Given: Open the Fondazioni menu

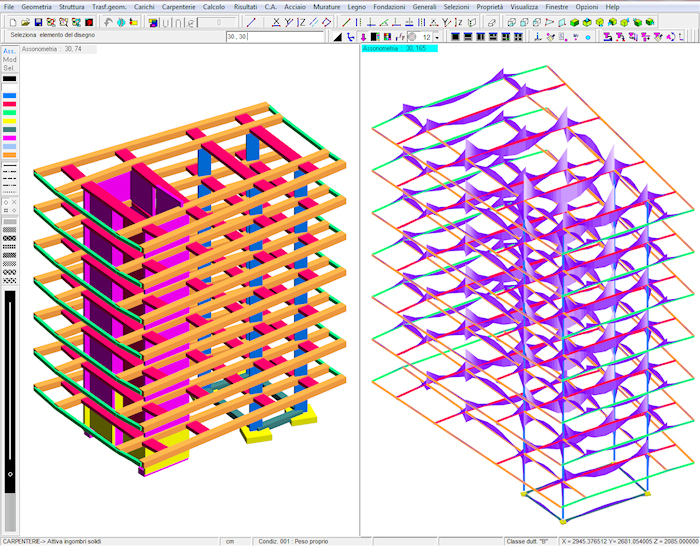Looking at the screenshot, I should [390, 6].
